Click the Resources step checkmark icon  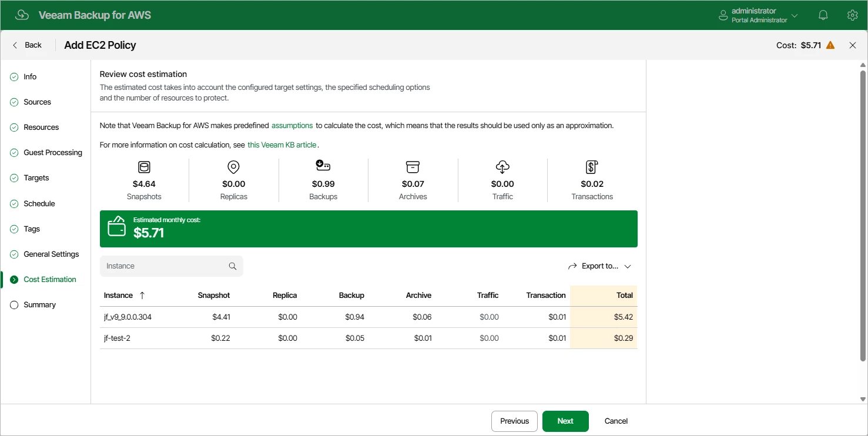14,128
